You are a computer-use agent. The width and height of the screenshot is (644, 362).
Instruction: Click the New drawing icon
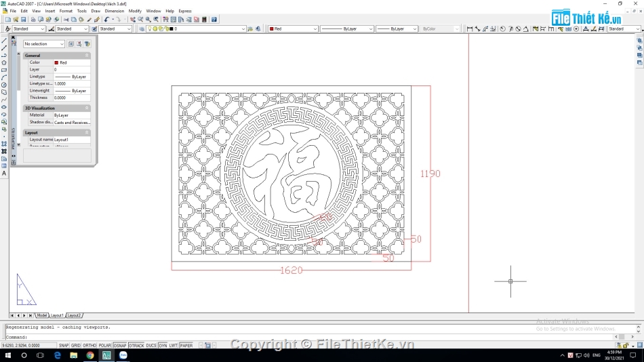coord(8,19)
